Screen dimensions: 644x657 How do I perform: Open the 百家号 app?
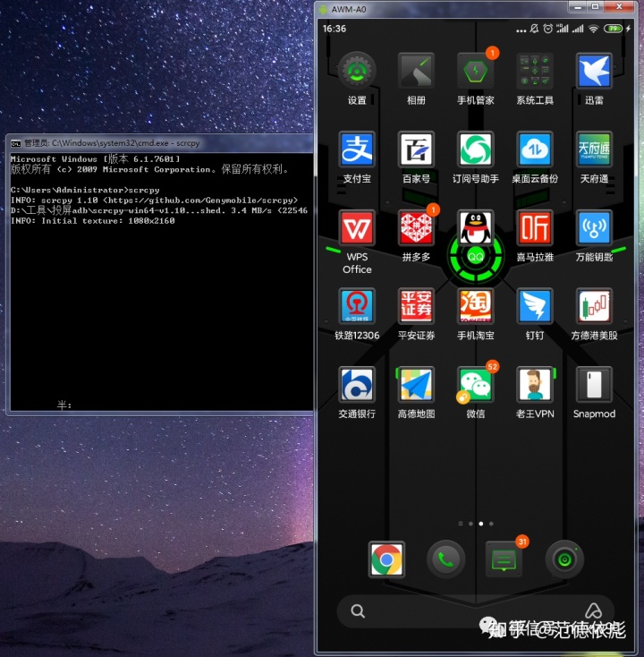pos(416,149)
